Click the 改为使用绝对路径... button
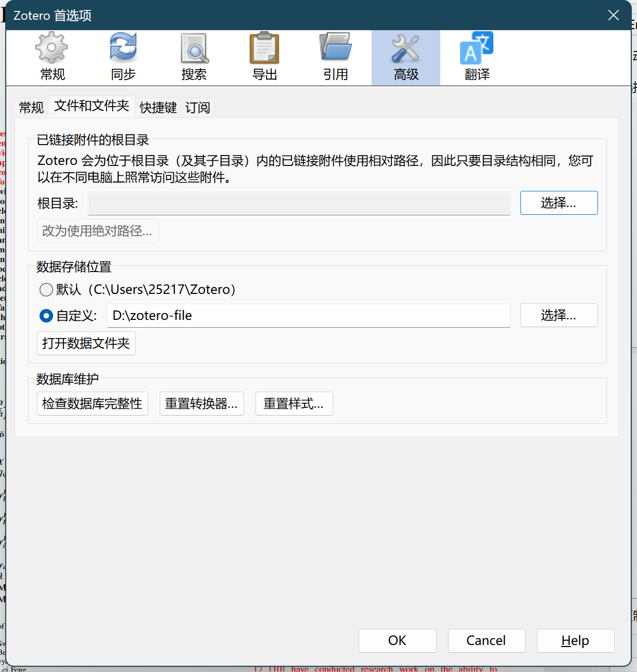Viewport: 637px width, 672px height. point(97,231)
